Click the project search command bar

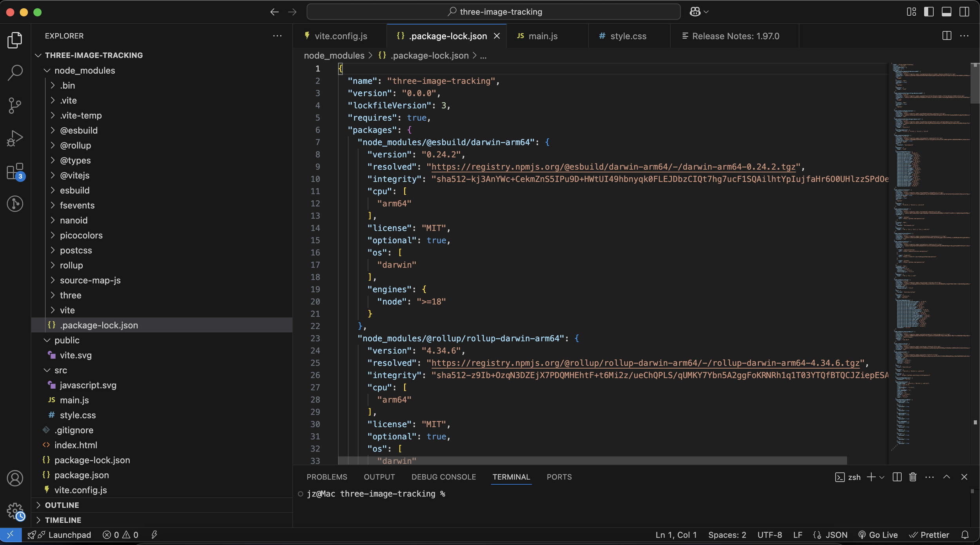(494, 12)
